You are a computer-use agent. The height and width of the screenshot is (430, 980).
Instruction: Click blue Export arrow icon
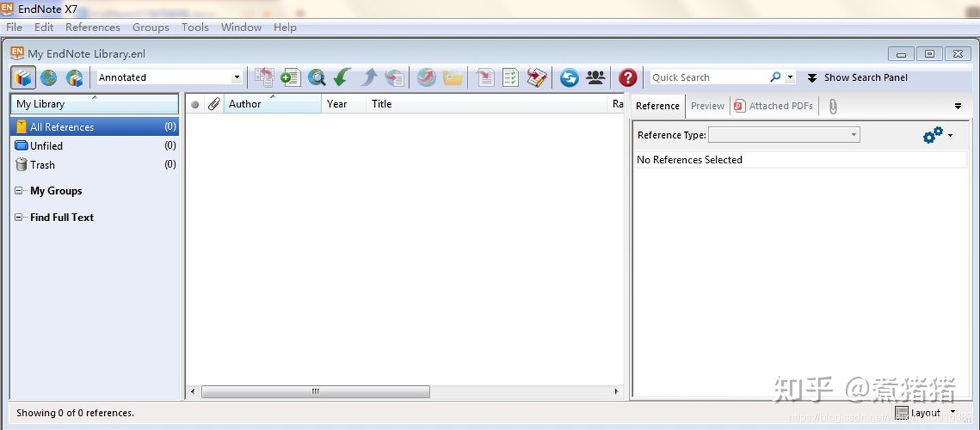[x=368, y=78]
